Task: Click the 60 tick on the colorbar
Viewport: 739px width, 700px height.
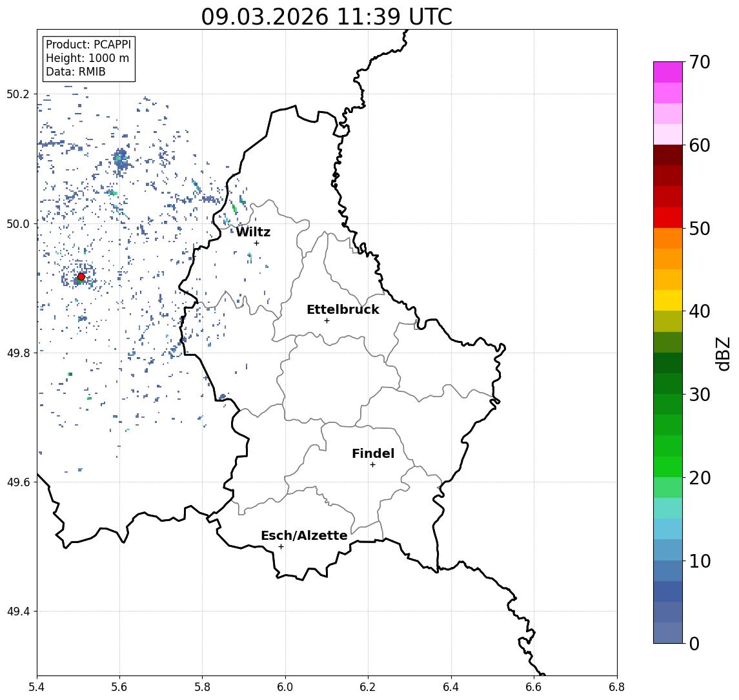Action: 700,145
